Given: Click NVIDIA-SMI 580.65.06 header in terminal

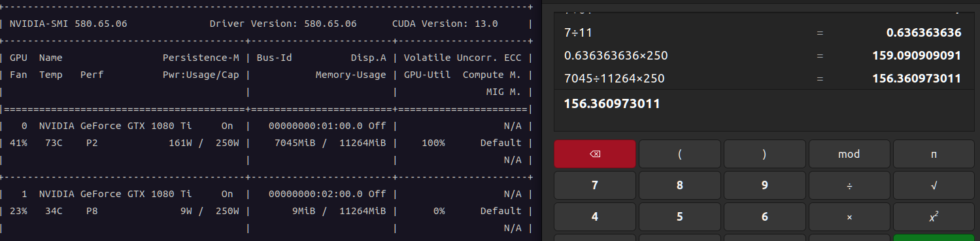Looking at the screenshot, I should coord(68,24).
